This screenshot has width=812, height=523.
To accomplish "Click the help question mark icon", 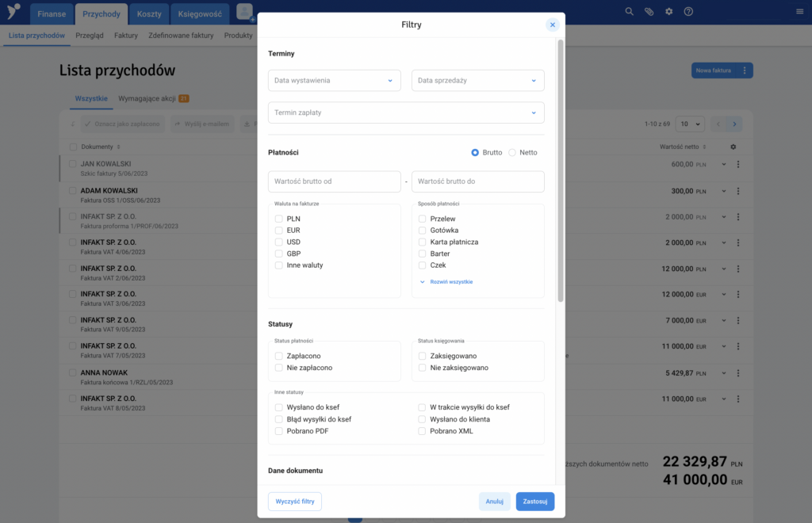I will [x=688, y=12].
